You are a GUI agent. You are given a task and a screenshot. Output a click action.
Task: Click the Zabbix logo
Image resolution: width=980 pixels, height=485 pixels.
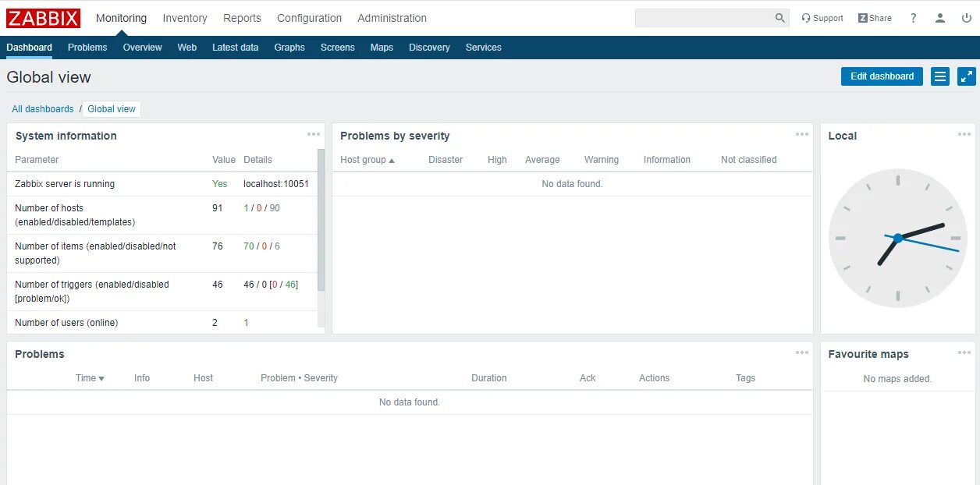coord(43,18)
